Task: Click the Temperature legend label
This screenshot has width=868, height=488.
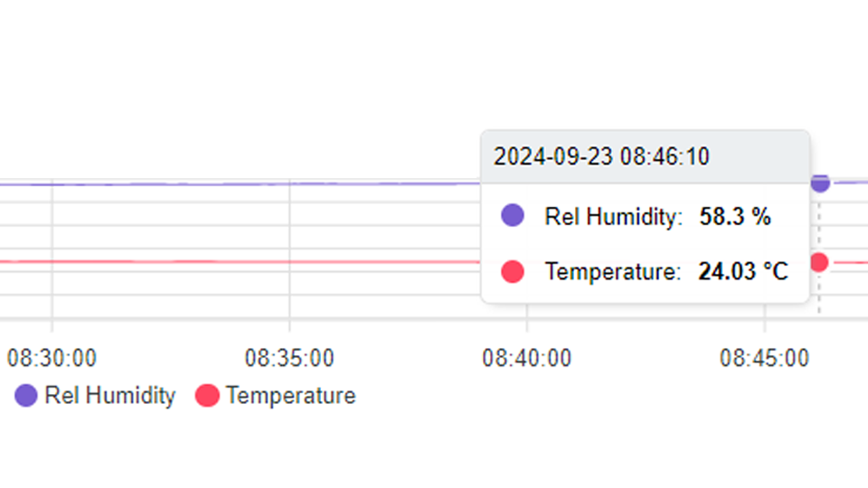Action: pyautogui.click(x=290, y=396)
